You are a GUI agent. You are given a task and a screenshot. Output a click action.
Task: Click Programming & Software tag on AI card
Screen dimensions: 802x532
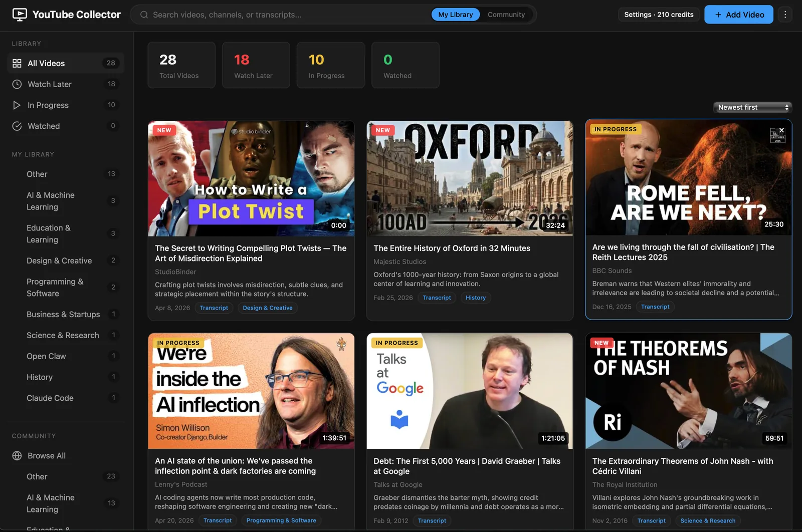click(281, 520)
